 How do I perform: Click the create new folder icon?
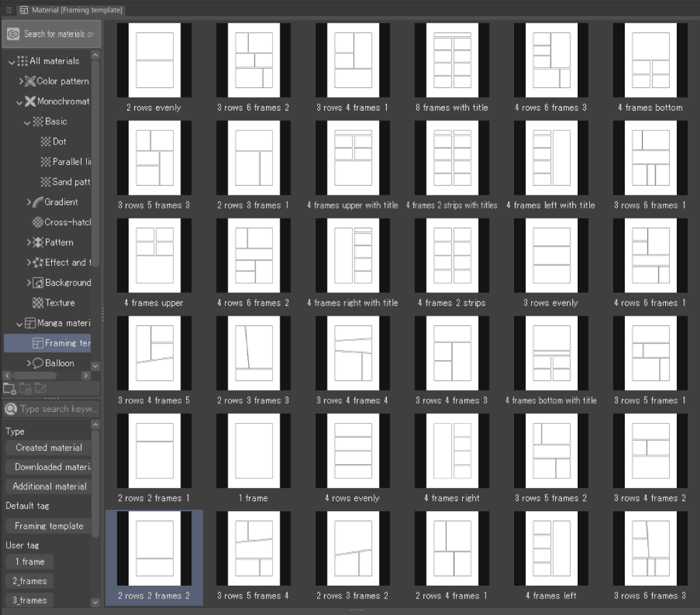pyautogui.click(x=10, y=389)
